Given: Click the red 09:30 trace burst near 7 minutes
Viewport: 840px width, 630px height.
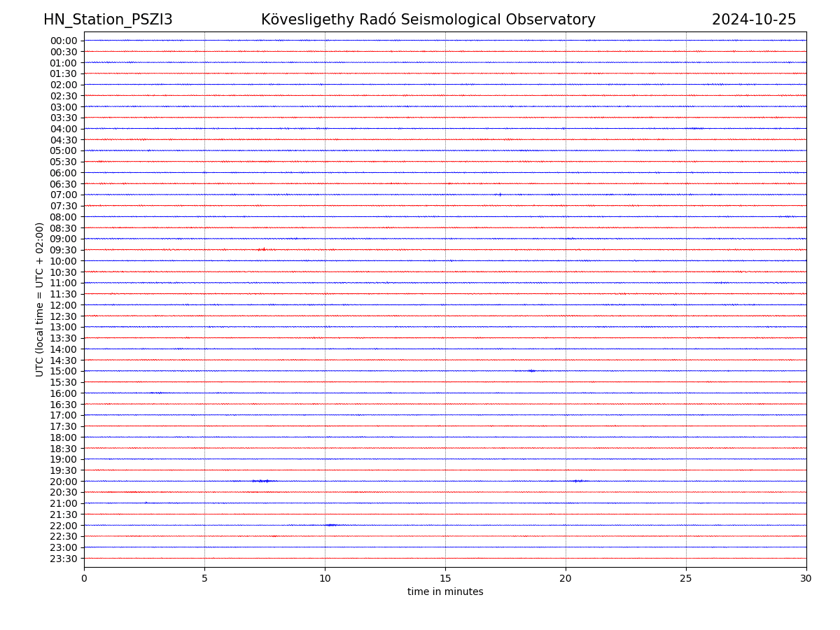Looking at the screenshot, I should click(x=262, y=249).
